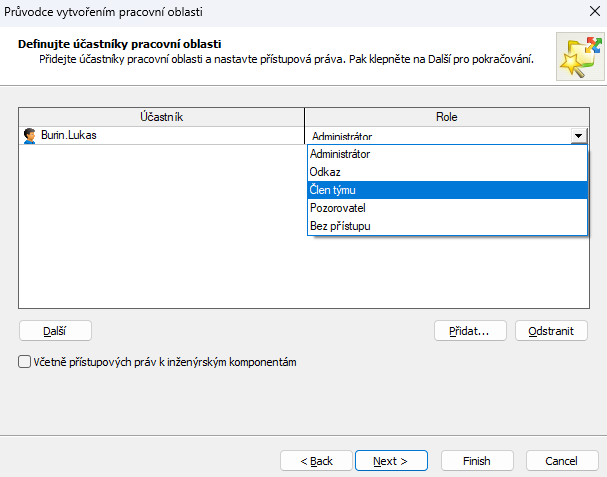Click Odstranit to remove the participant
The height and width of the screenshot is (477, 607).
tap(551, 331)
